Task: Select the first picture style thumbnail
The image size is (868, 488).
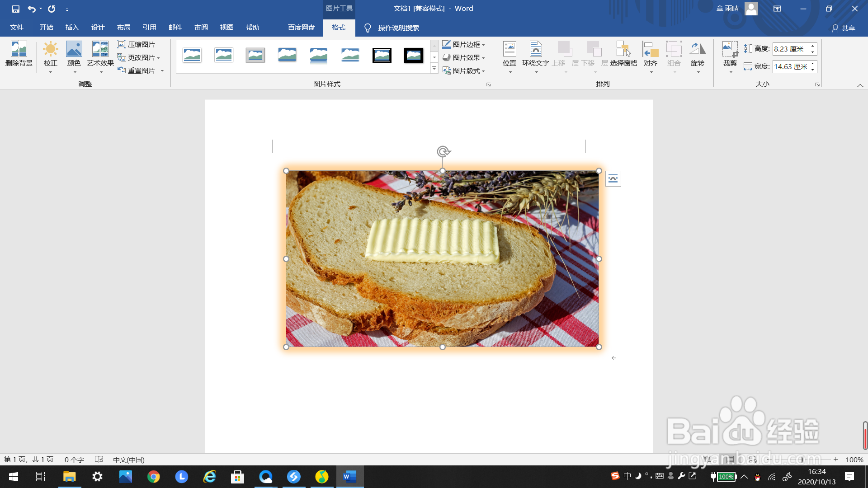Action: point(192,55)
